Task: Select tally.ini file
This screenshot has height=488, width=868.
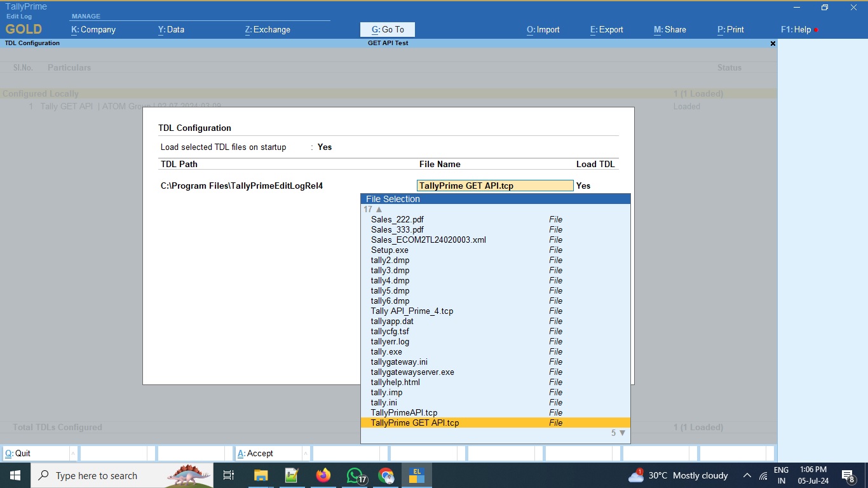Action: [x=496, y=402]
